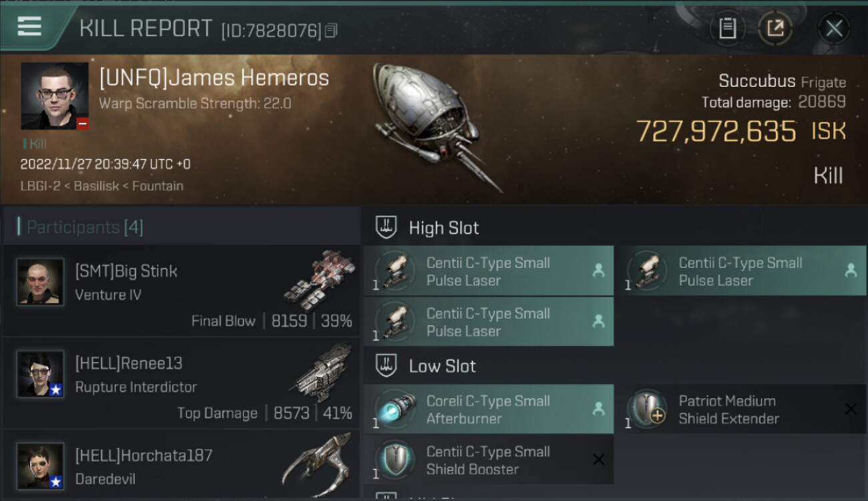Open the hamburger menu in the header

[29, 27]
